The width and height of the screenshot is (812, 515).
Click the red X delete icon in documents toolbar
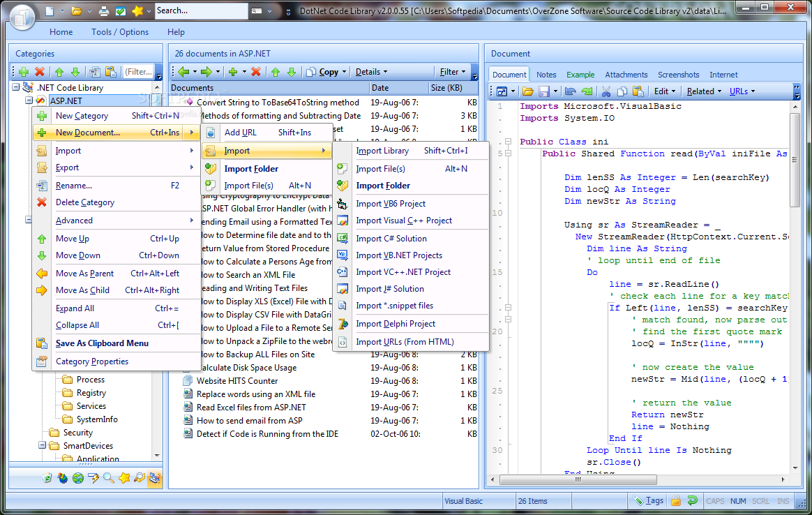(x=256, y=72)
